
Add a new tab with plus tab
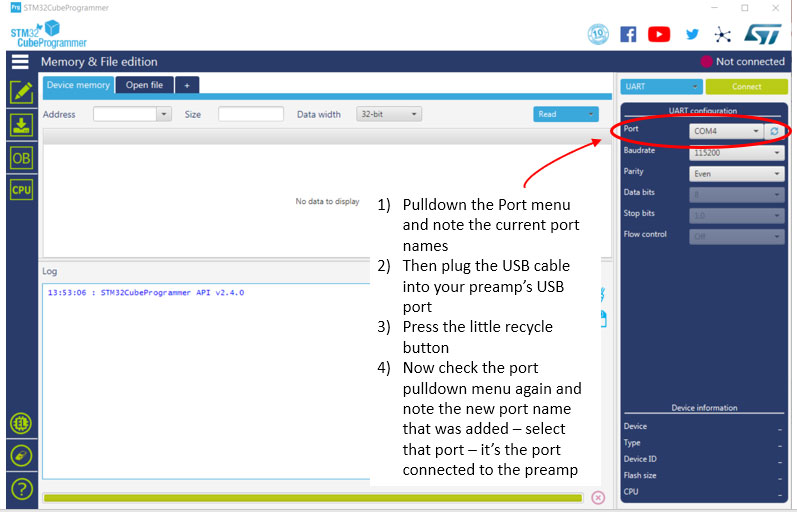pyautogui.click(x=187, y=85)
